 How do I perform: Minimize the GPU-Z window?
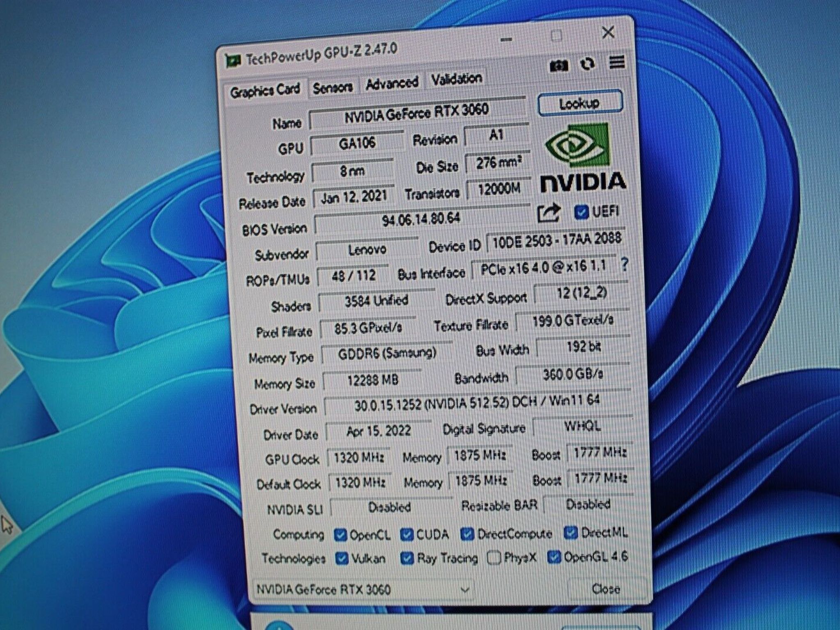(x=507, y=40)
